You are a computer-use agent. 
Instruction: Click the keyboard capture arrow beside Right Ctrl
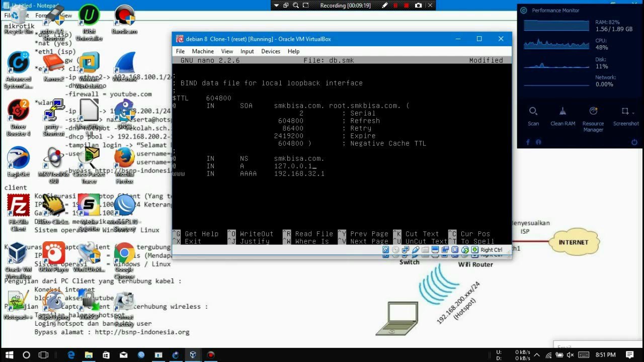pyautogui.click(x=474, y=250)
